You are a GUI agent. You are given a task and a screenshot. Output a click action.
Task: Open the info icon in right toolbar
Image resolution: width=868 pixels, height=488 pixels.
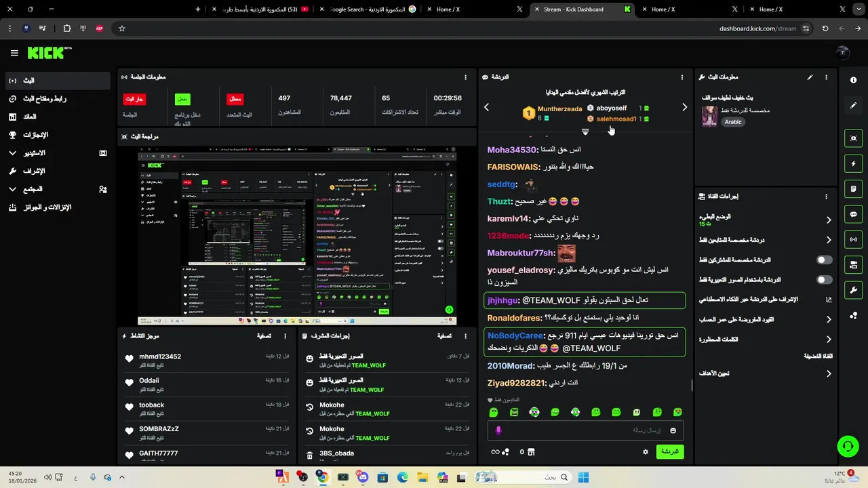(853, 80)
